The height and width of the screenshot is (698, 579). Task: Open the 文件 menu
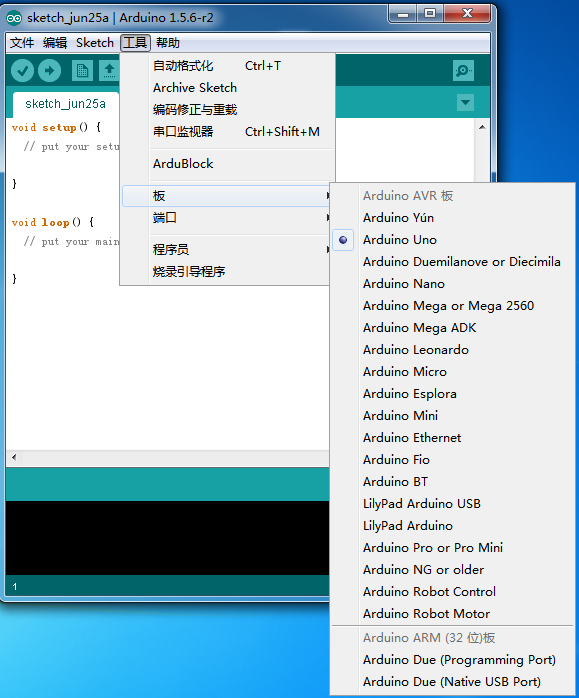point(22,43)
